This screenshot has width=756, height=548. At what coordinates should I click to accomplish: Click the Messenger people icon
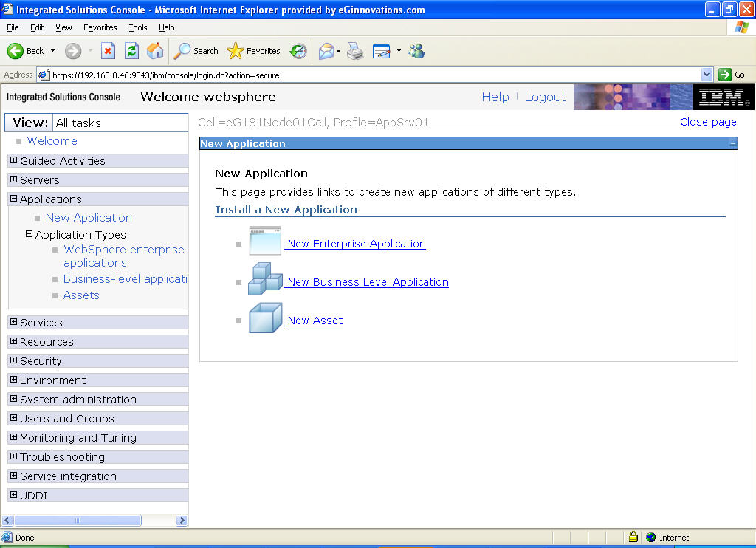click(x=416, y=51)
